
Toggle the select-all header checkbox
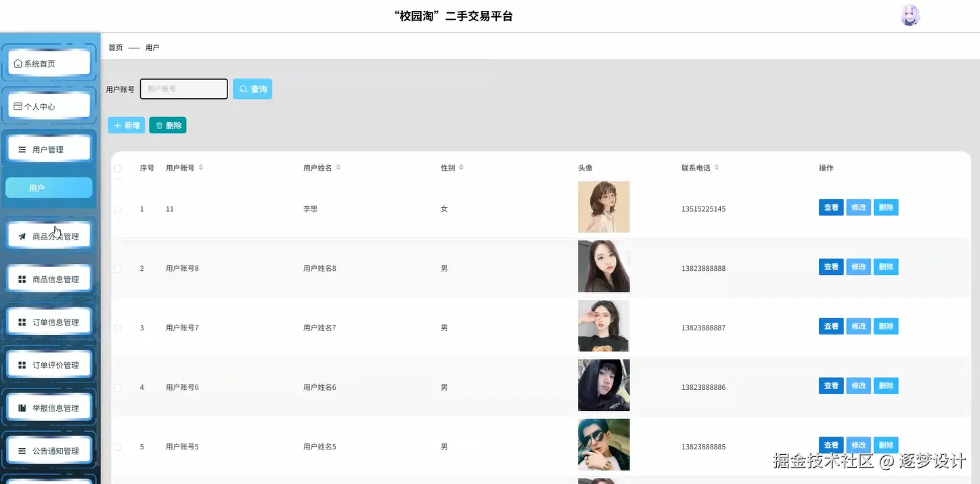(118, 169)
